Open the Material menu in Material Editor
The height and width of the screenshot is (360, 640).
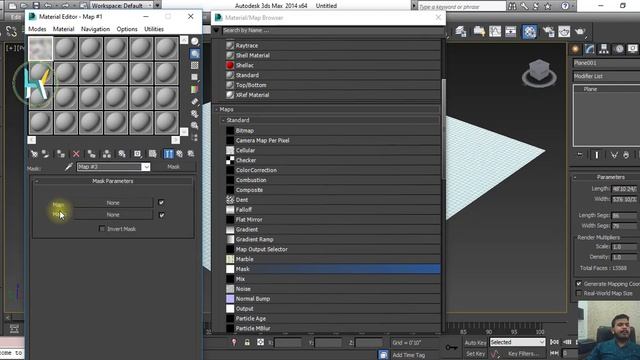63,29
